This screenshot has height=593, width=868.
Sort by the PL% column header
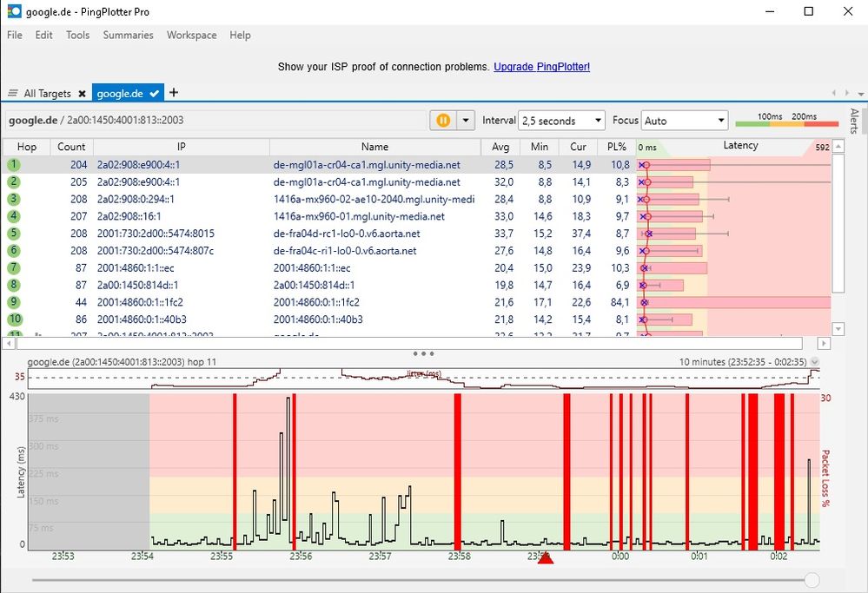[x=617, y=147]
